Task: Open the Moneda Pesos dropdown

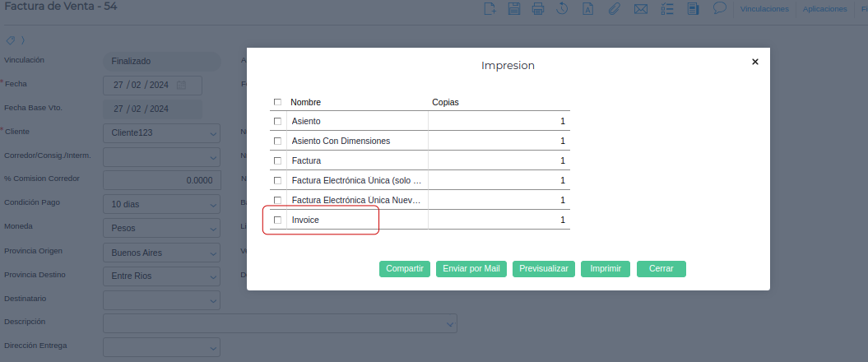Action: point(212,228)
